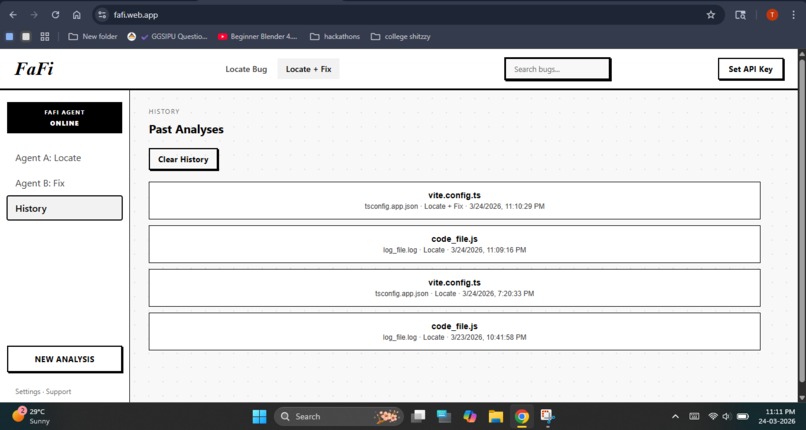Open the blue square bookmark icon
Viewport: 806px width, 430px height.
coord(9,36)
